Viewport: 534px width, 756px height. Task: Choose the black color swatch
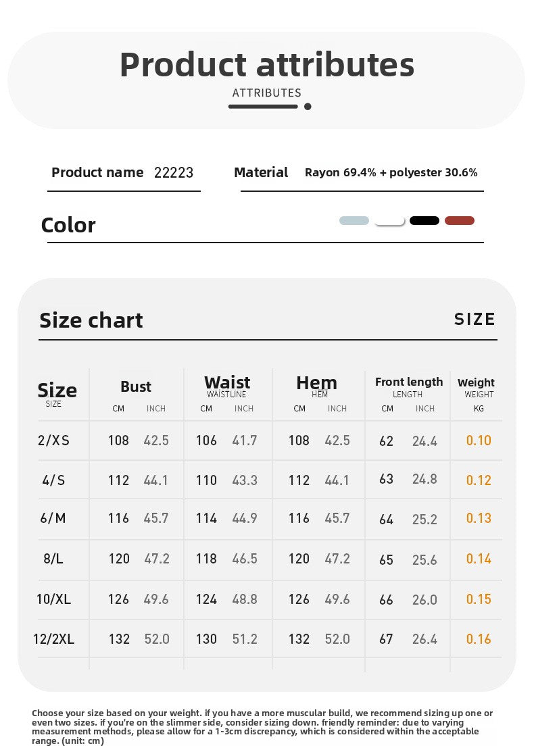[424, 220]
